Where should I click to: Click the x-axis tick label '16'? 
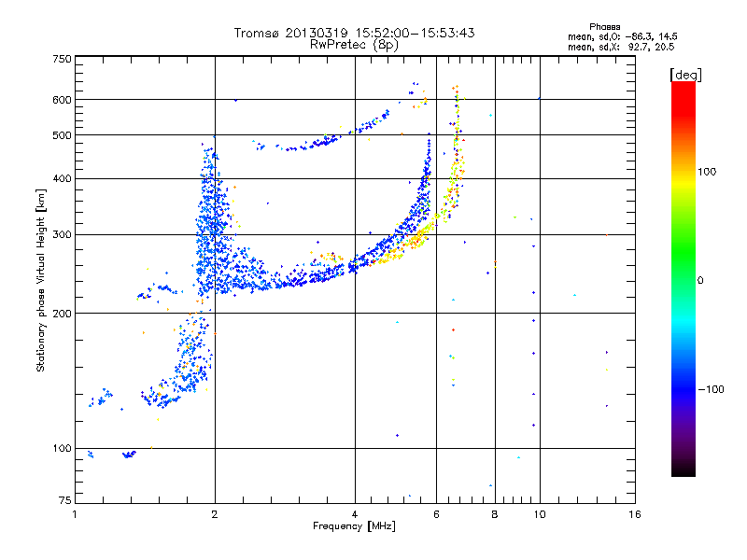tap(635, 514)
